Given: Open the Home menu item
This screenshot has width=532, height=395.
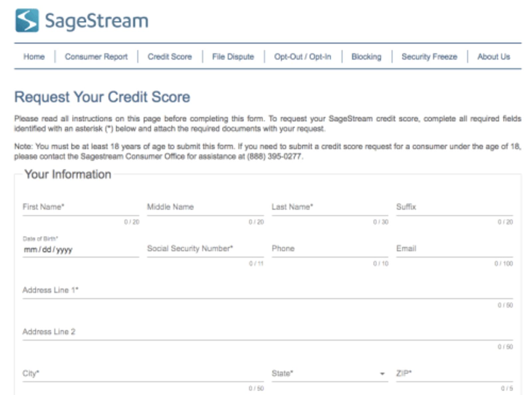Looking at the screenshot, I should click(x=34, y=57).
